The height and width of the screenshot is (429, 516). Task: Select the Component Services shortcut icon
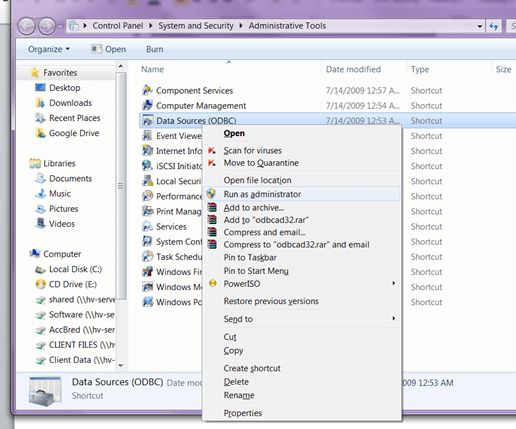tap(147, 90)
